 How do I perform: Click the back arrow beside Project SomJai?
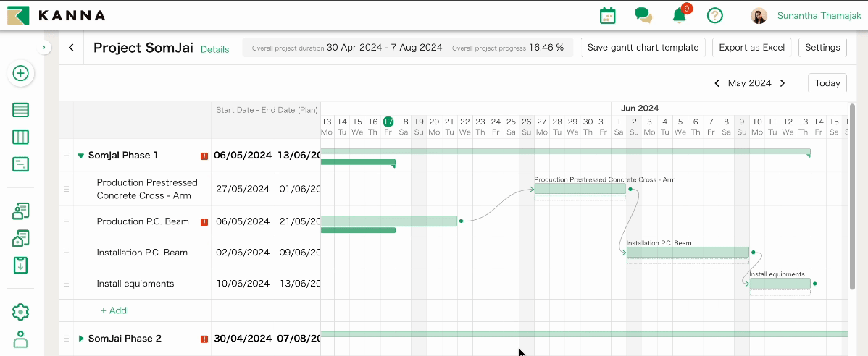[x=71, y=48]
